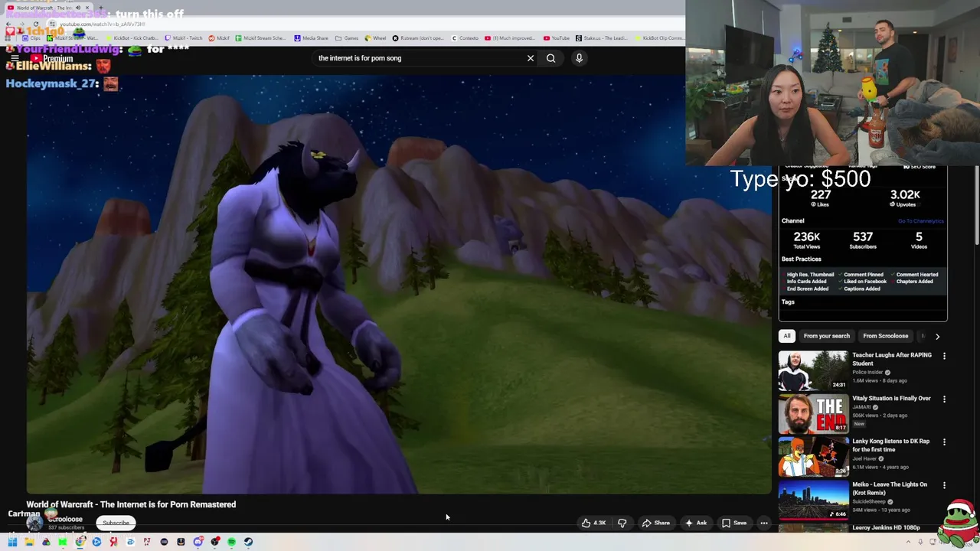Open the Share dialog
Screen dimensions: 980x551
tap(656, 523)
